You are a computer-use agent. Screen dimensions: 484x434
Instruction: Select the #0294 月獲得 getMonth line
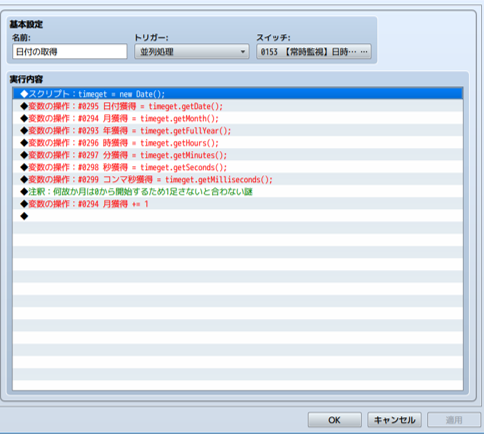tap(238, 119)
